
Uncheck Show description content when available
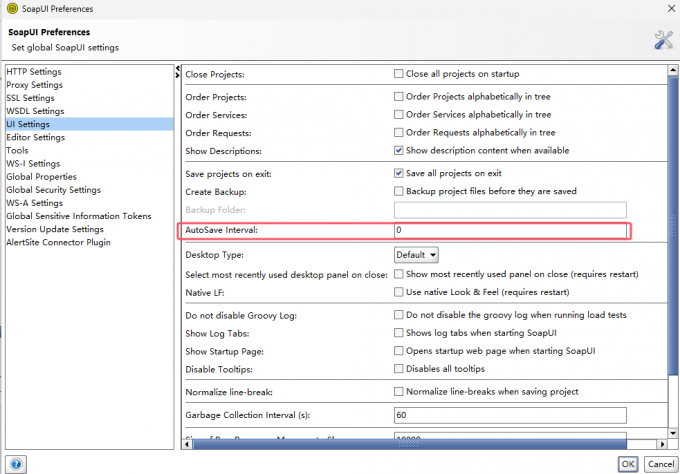coord(399,150)
